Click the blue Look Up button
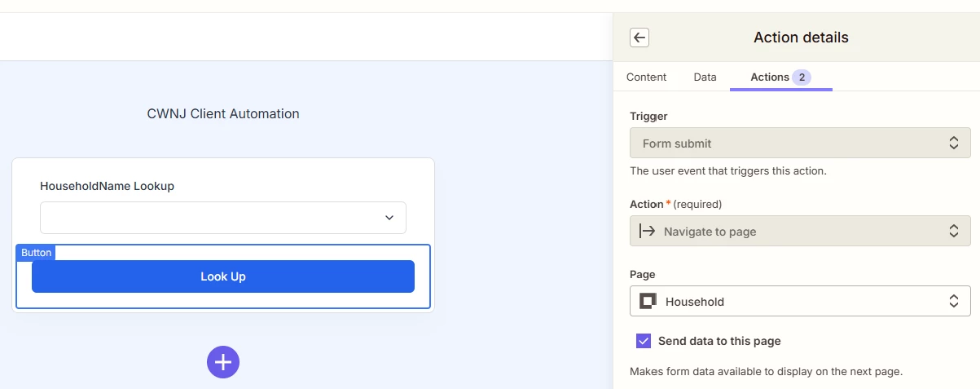 [x=223, y=276]
